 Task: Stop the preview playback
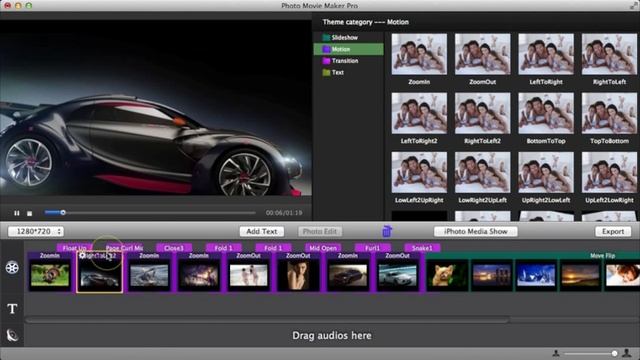pos(29,213)
